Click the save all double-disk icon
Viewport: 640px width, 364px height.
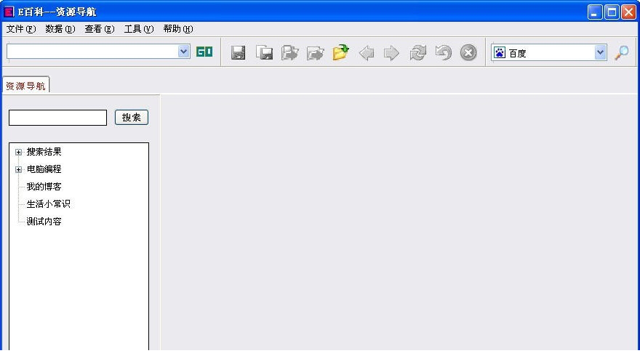264,52
